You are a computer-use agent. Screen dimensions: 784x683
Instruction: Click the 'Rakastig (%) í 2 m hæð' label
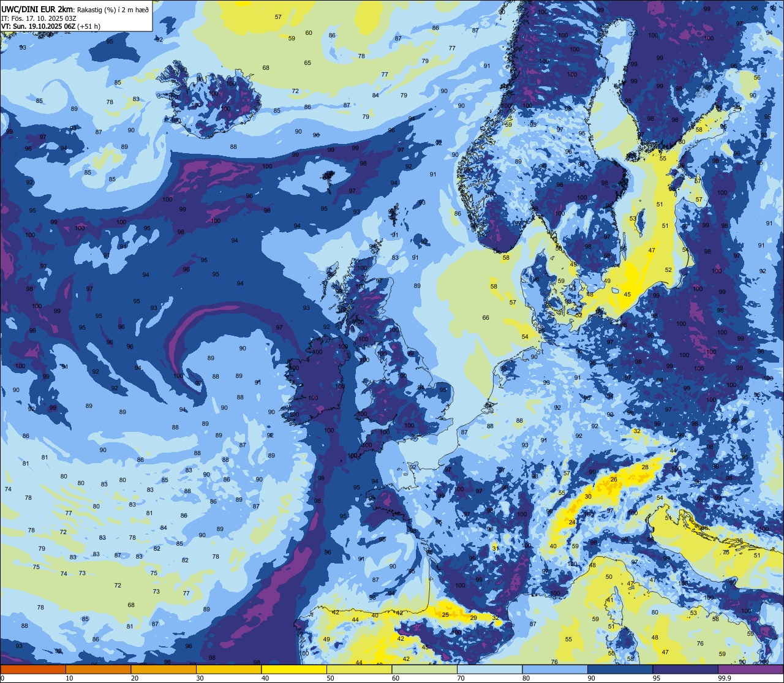click(112, 9)
